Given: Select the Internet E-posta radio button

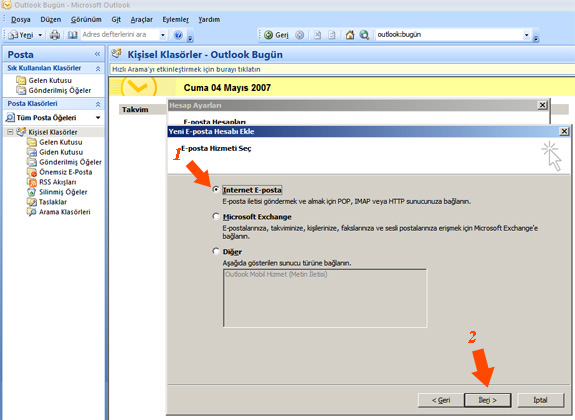Looking at the screenshot, I should (x=216, y=189).
